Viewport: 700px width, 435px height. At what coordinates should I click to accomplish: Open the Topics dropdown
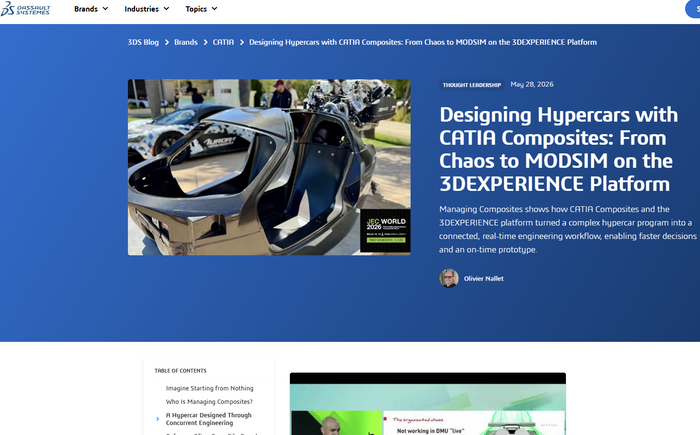point(201,9)
